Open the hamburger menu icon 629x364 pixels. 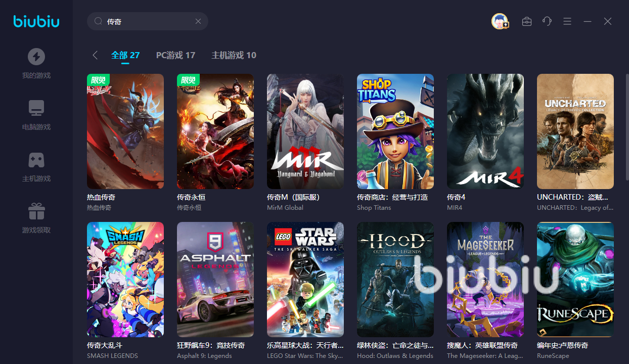pyautogui.click(x=567, y=21)
